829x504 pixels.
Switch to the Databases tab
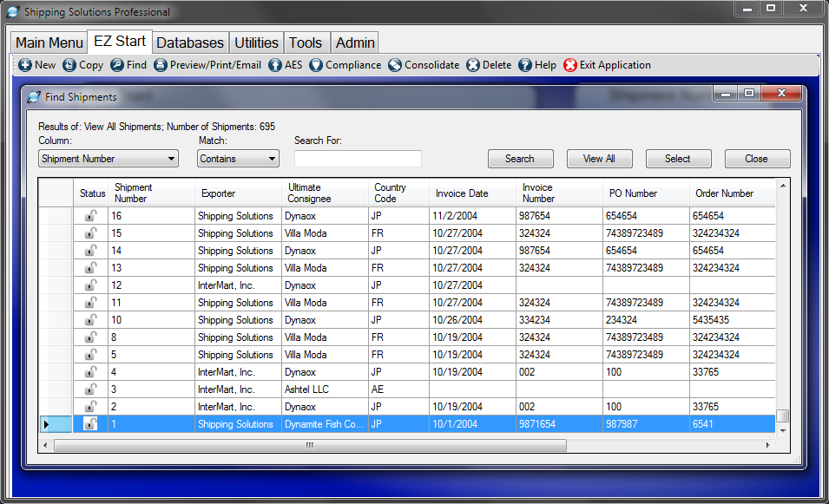coord(191,43)
